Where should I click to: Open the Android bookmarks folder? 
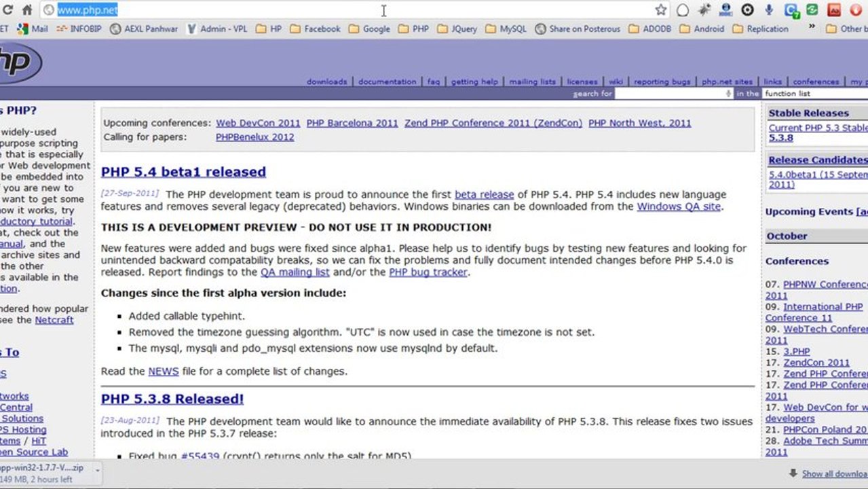[x=702, y=29]
